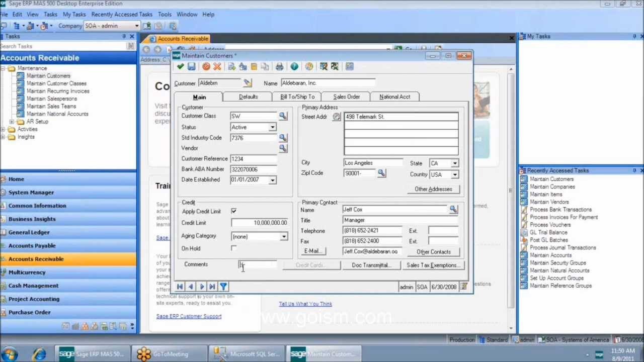644x362 pixels.
Task: Open the Zip Code lookup magnifier
Action: point(381,173)
